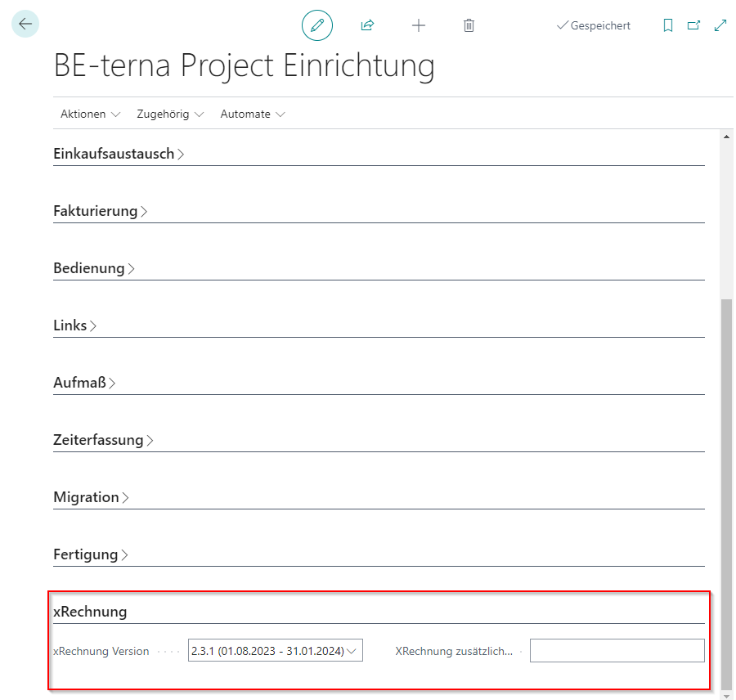Expand the Migration section
736x700 pixels.
point(91,498)
